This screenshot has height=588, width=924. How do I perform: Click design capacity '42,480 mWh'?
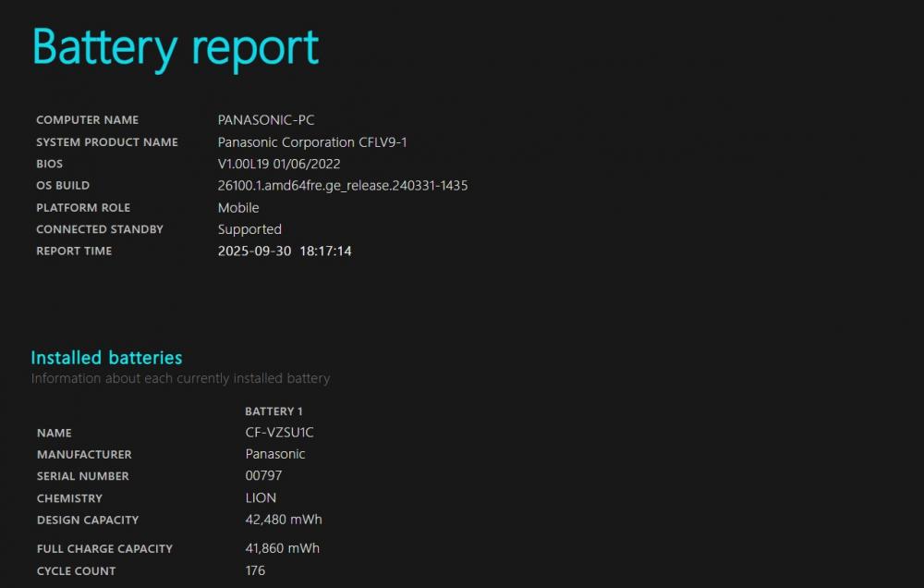pyautogui.click(x=284, y=520)
